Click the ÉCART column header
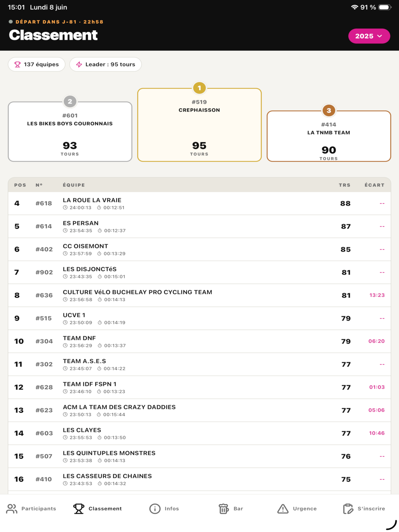This screenshot has width=399, height=532. [x=374, y=185]
